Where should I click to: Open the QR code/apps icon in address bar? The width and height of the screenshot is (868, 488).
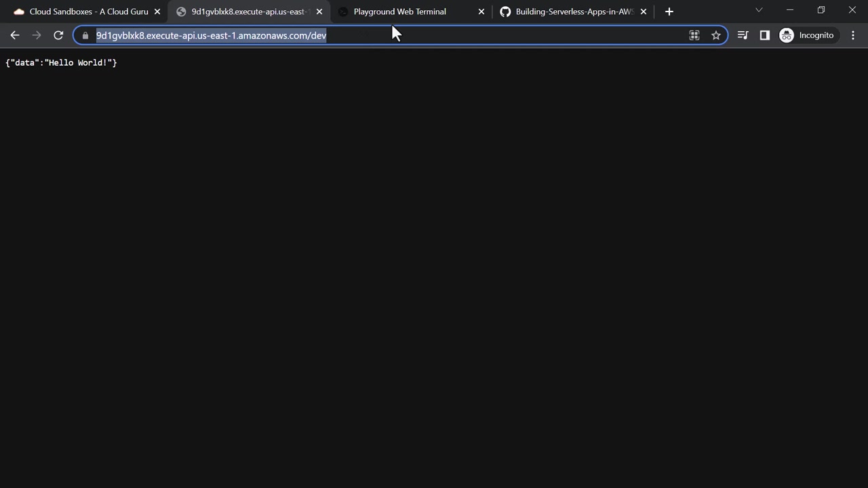(x=694, y=35)
